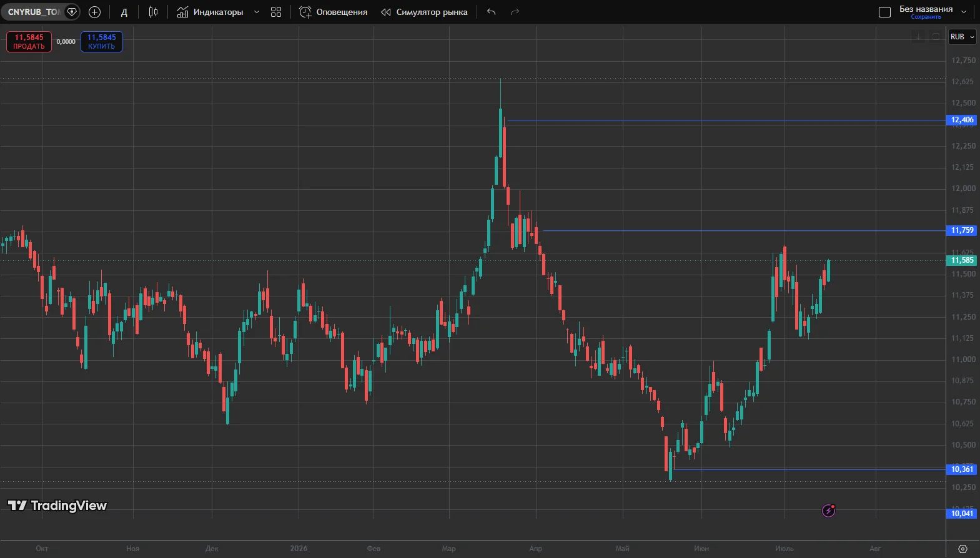This screenshot has width=980, height=558.
Task: Click the Авг label on time axis
Action: (x=875, y=549)
